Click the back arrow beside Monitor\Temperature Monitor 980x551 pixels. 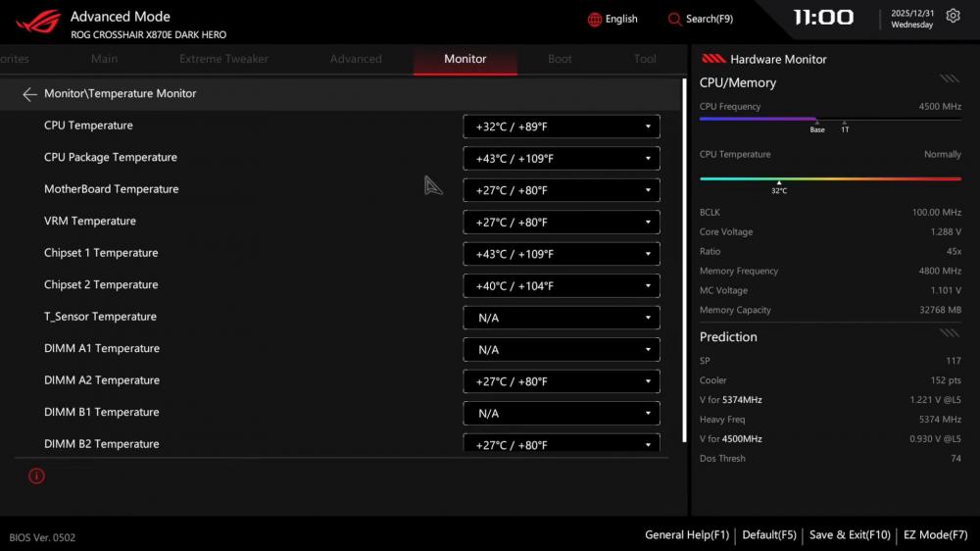tap(29, 94)
